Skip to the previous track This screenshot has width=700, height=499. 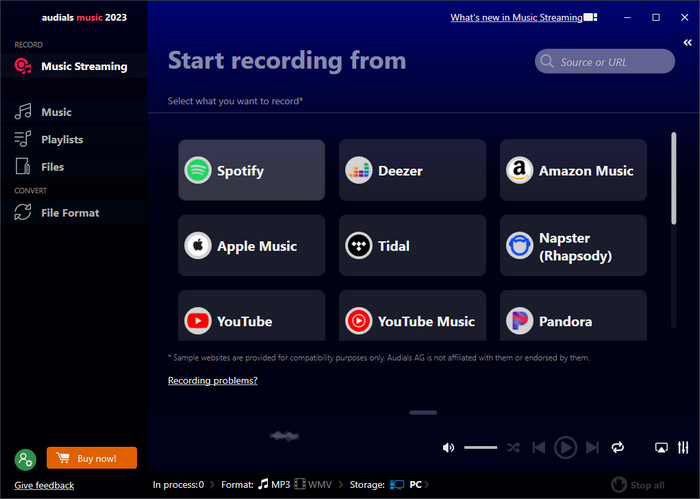pyautogui.click(x=539, y=447)
